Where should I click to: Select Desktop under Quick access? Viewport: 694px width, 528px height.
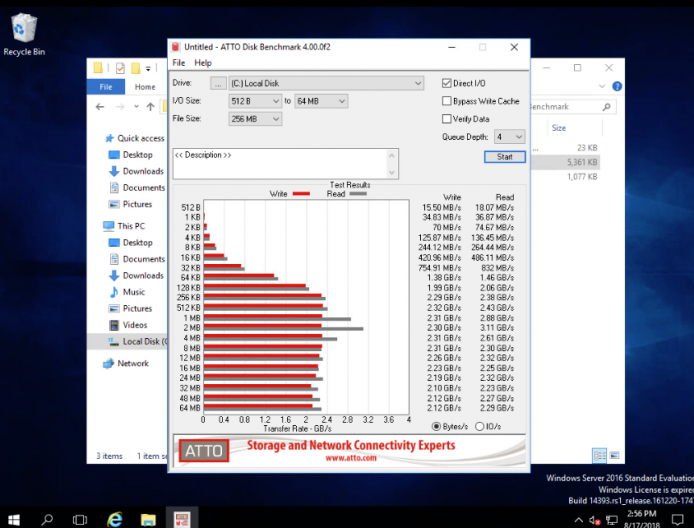(x=131, y=154)
